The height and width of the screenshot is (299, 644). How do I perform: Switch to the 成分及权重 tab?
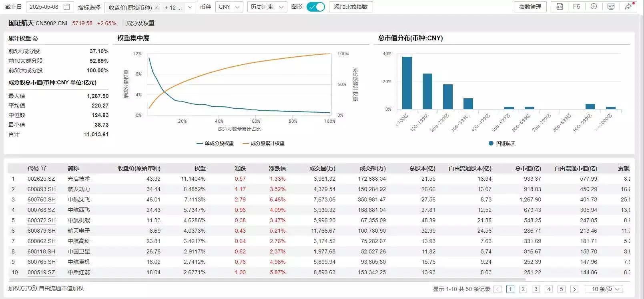[x=140, y=23]
